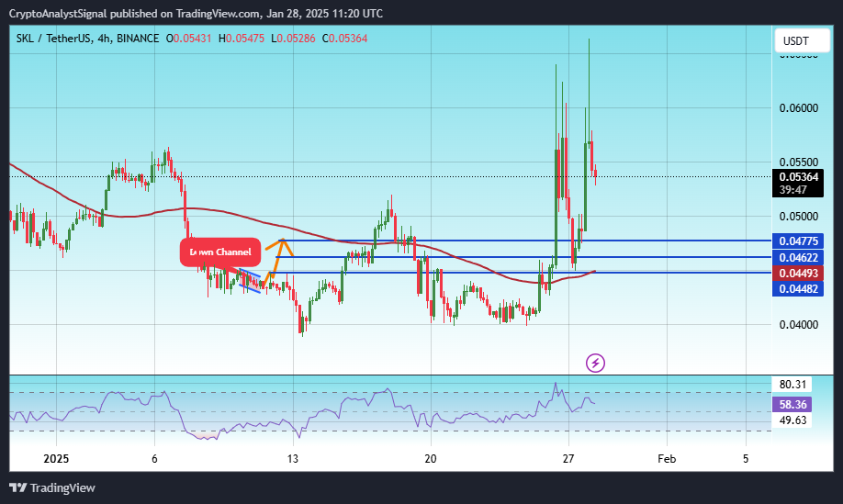Open the USDT currency selector
Viewport: 843px width, 504px height.
(x=802, y=40)
